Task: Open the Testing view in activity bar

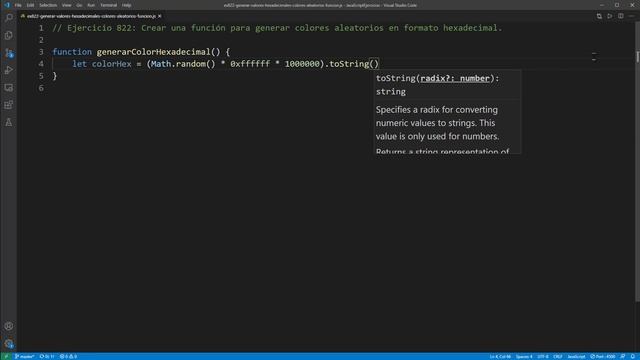Action: pos(9,122)
